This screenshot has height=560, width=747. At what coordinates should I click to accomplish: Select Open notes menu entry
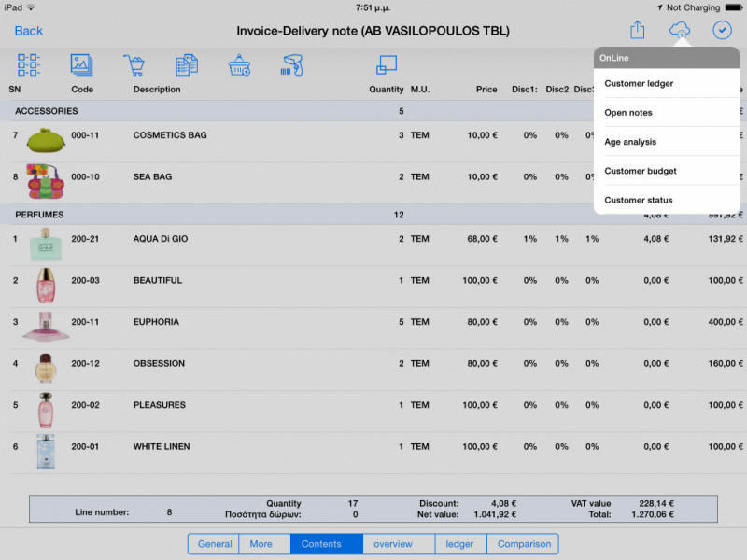tap(666, 112)
